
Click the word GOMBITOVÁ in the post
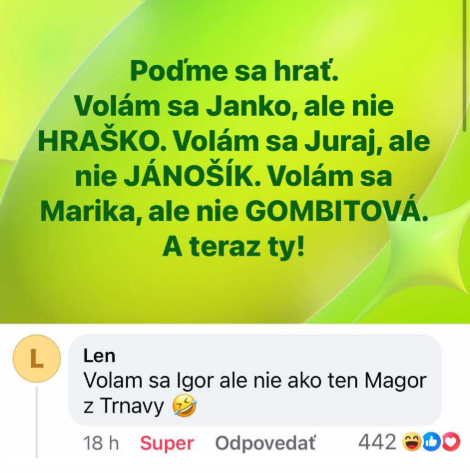point(337,211)
